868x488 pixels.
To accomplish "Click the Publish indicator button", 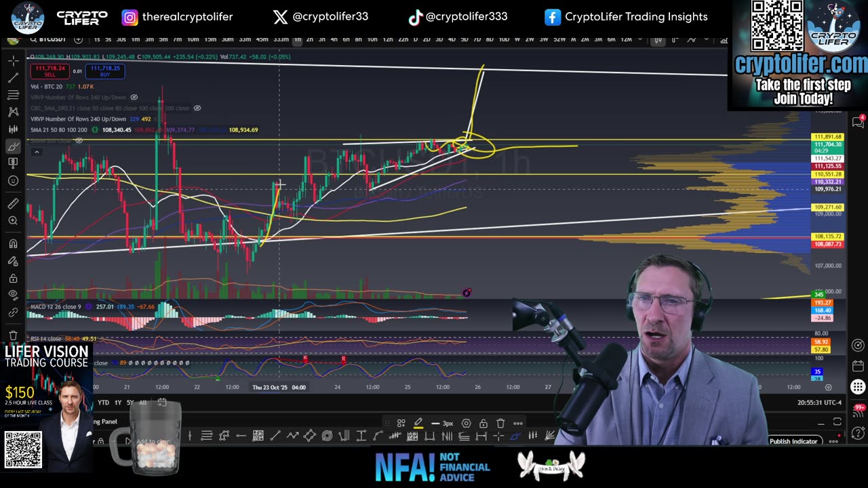I will pyautogui.click(x=793, y=441).
